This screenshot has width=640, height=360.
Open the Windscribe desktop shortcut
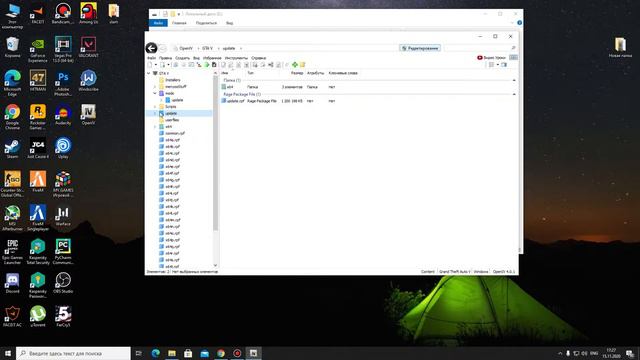pyautogui.click(x=88, y=80)
